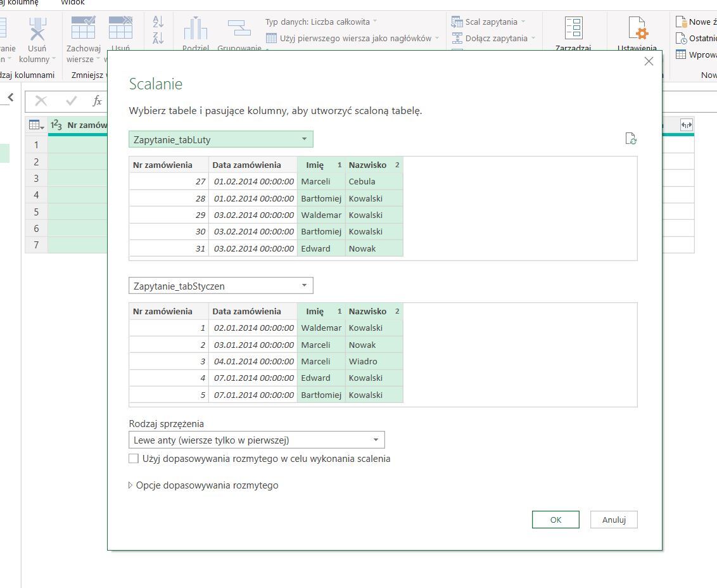Open the Zapytanie_tabStyczen table dropdown
Image resolution: width=717 pixels, height=588 pixels.
click(220, 286)
